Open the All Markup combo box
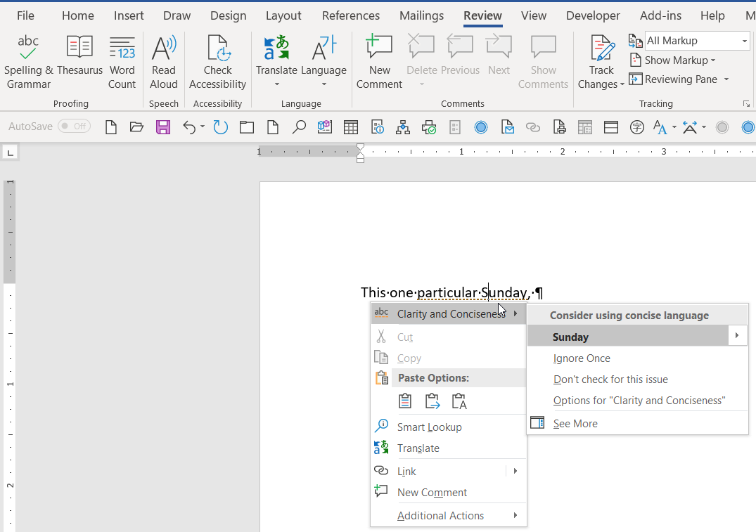 coord(697,41)
